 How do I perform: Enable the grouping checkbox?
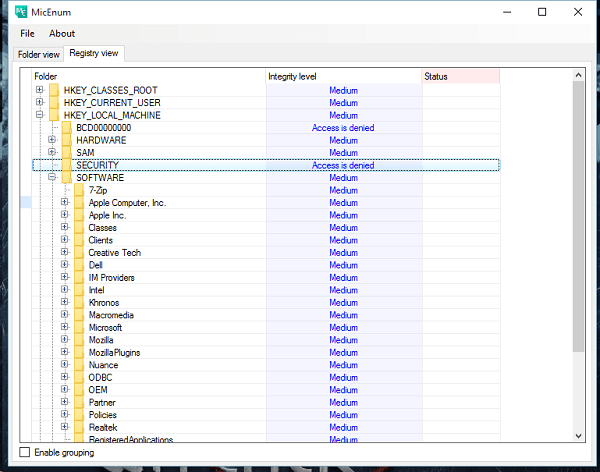point(24,452)
